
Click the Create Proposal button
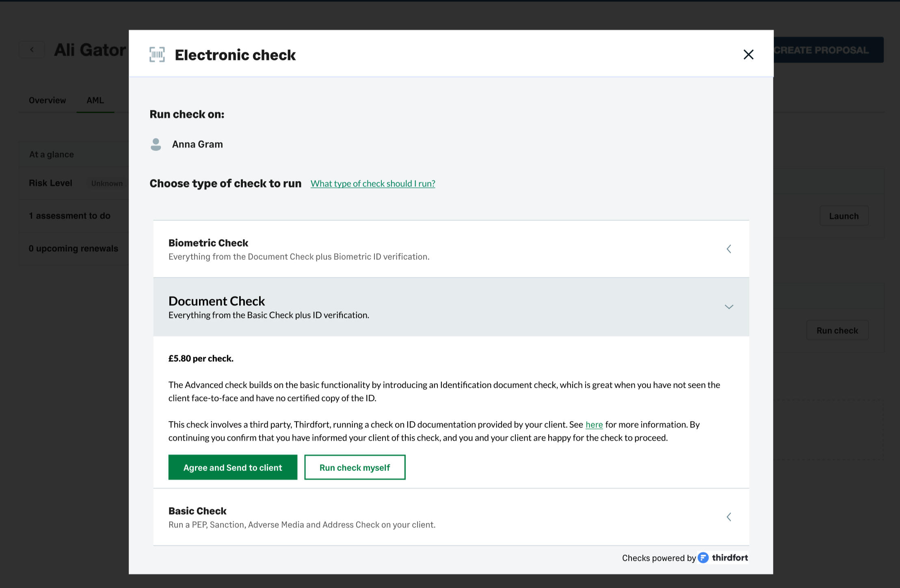pyautogui.click(x=828, y=50)
